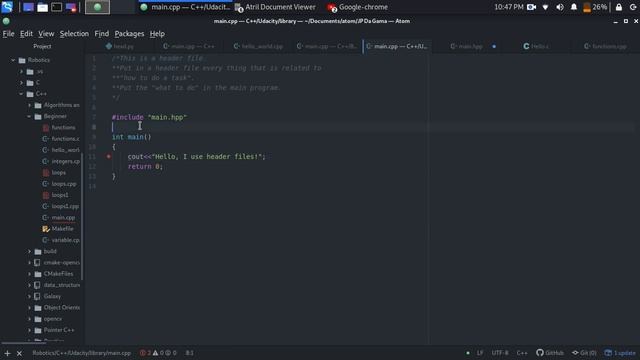Image resolution: width=640 pixels, height=360 pixels.
Task: Click the Makefile checklist icon
Action: tap(46, 229)
